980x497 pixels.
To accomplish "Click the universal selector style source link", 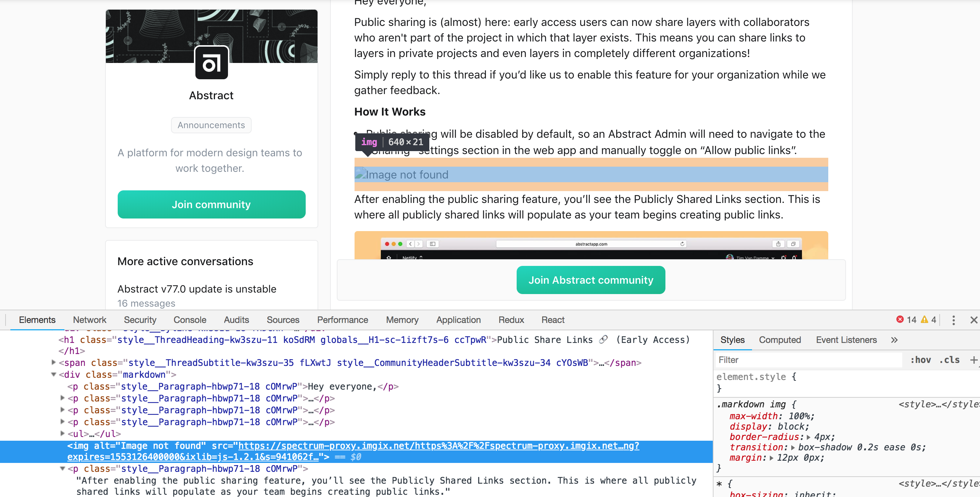I will click(939, 484).
